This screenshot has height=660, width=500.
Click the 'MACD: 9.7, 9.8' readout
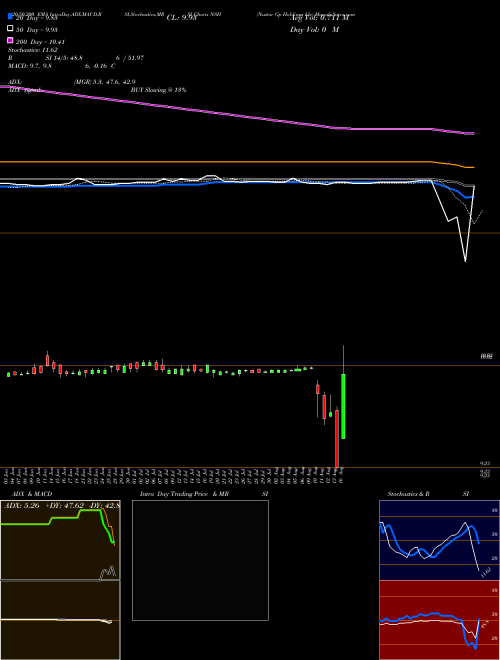click(x=30, y=66)
